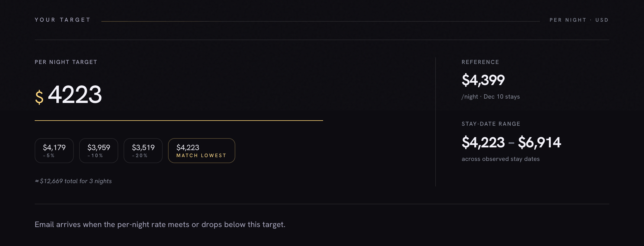Click the /night · Dec 10 stays caption
The height and width of the screenshot is (246, 644).
(x=491, y=97)
